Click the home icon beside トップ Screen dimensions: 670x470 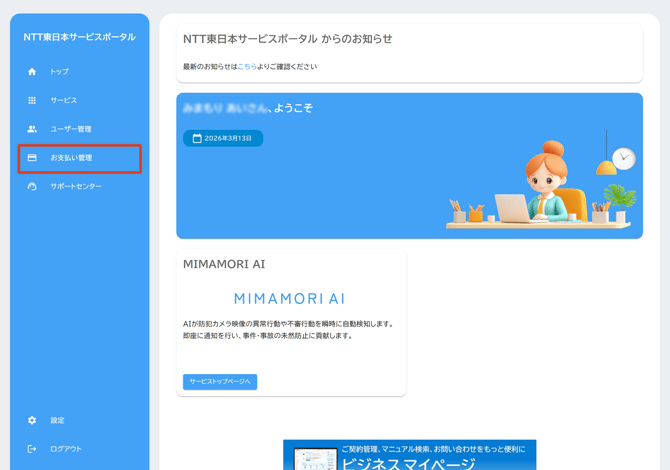click(x=32, y=72)
